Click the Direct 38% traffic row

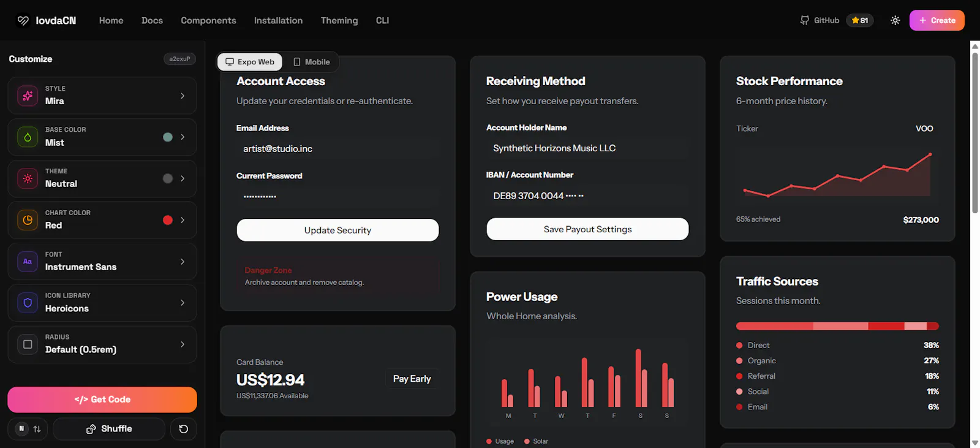(x=837, y=345)
